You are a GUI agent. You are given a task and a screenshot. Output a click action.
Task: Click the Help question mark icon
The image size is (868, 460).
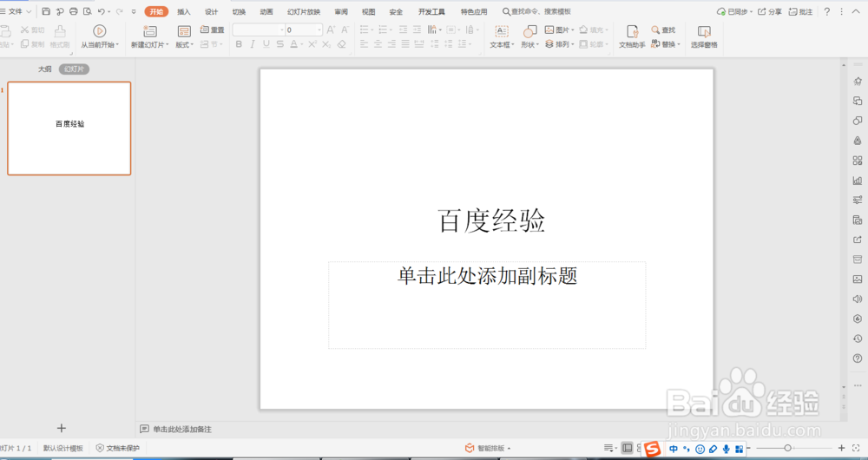(x=827, y=11)
